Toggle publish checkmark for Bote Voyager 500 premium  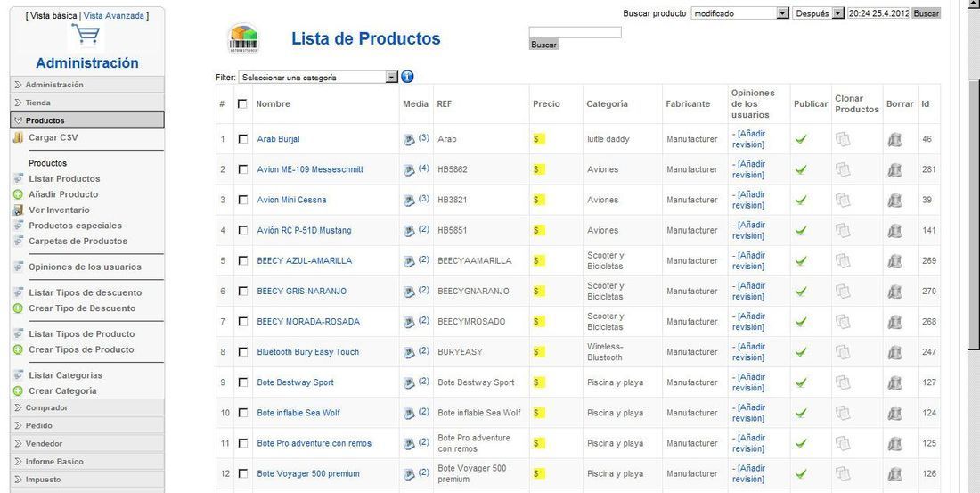801,474
